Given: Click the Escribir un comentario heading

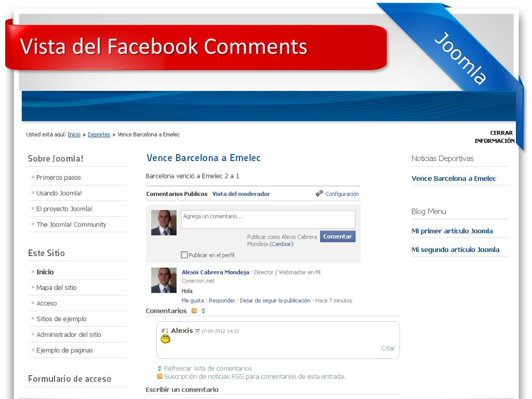Looking at the screenshot, I should [182, 390].
